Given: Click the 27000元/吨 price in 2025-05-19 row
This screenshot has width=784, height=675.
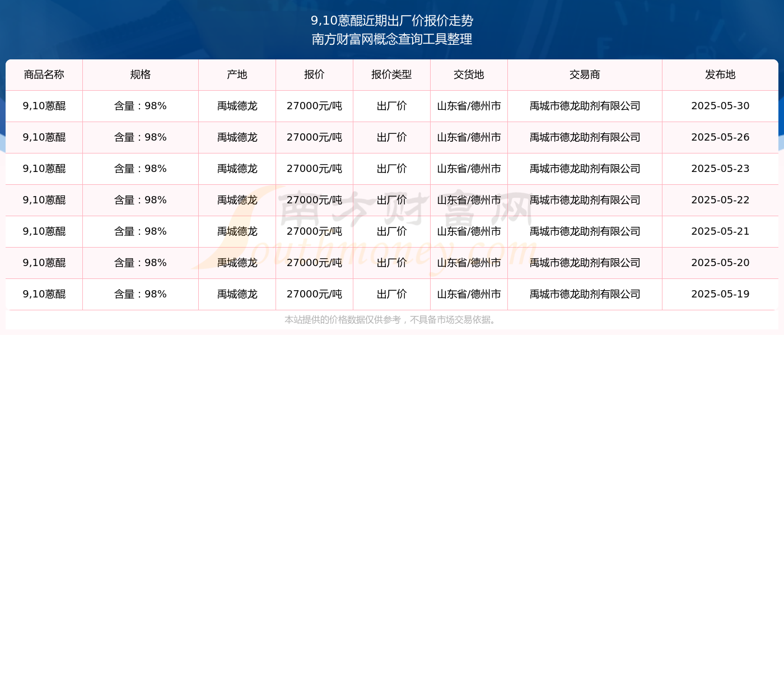Looking at the screenshot, I should (x=314, y=294).
